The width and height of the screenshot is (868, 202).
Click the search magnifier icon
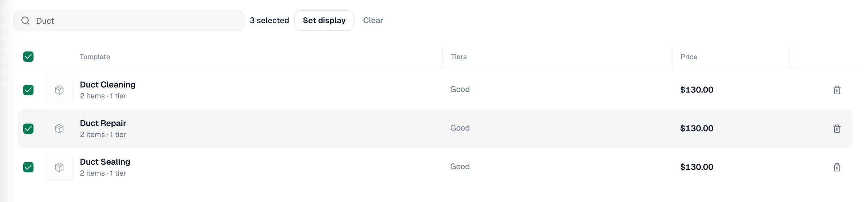click(x=25, y=21)
